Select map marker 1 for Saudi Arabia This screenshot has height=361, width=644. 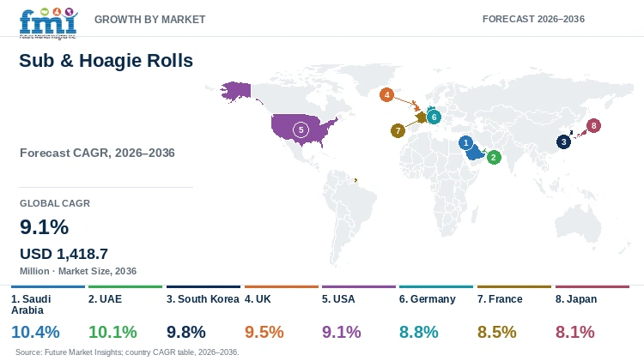(465, 142)
